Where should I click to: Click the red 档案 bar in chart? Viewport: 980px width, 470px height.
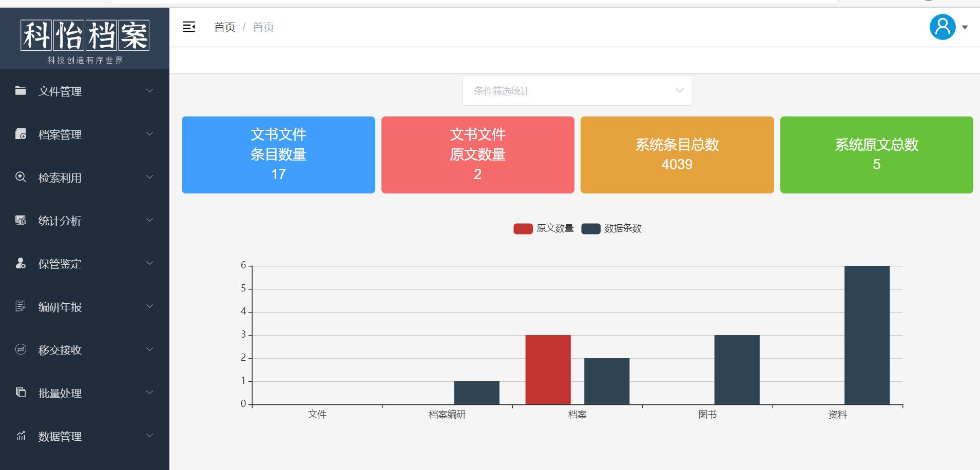point(548,369)
